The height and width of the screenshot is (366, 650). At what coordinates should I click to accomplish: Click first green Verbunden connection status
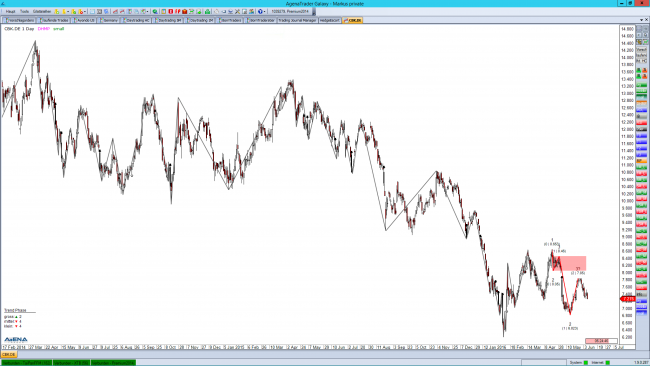[x=27, y=363]
